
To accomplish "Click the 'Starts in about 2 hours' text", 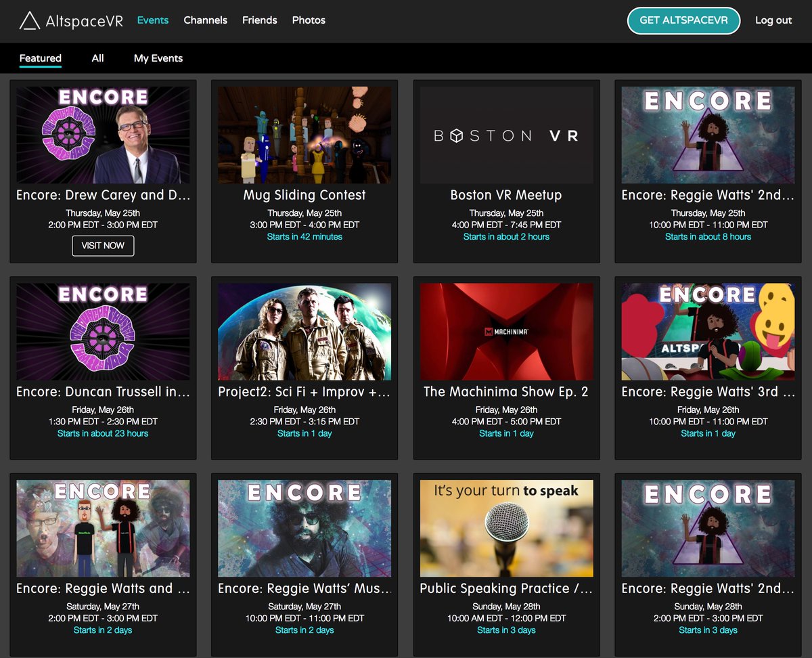I will pos(506,237).
